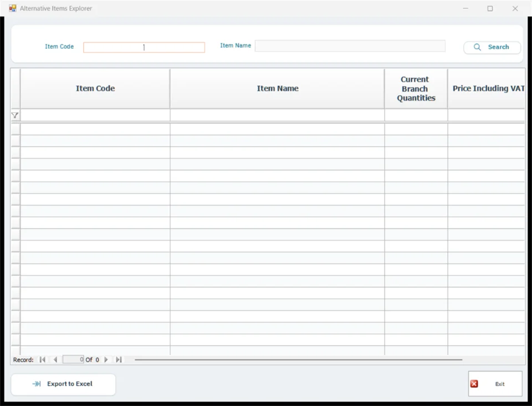Click the Price Including VAT filter cell
The image size is (532, 406).
pos(487,115)
